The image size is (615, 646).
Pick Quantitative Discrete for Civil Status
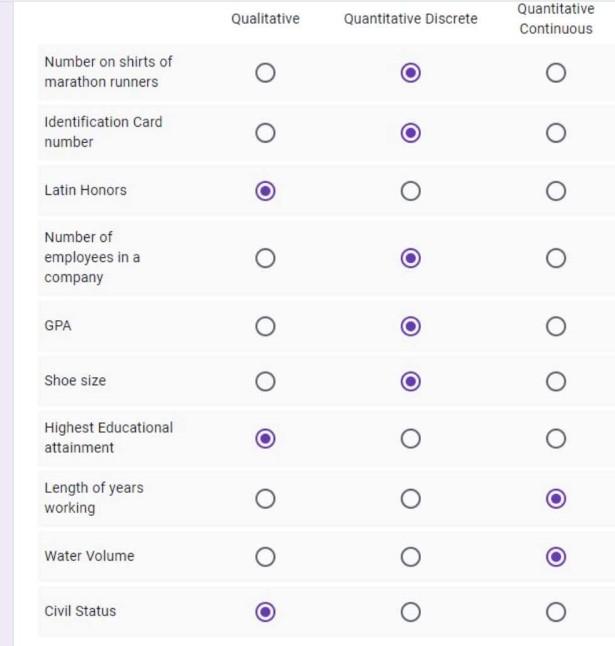[x=410, y=611]
